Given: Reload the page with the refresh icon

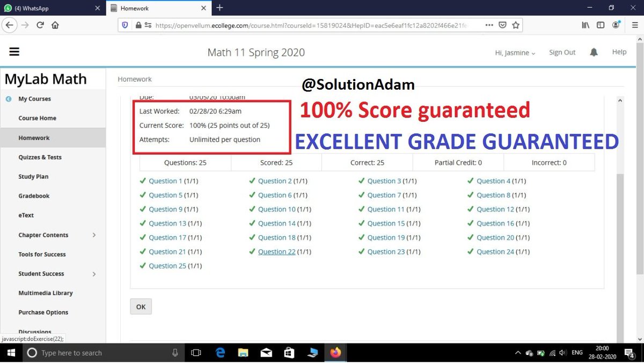Looking at the screenshot, I should click(x=40, y=25).
